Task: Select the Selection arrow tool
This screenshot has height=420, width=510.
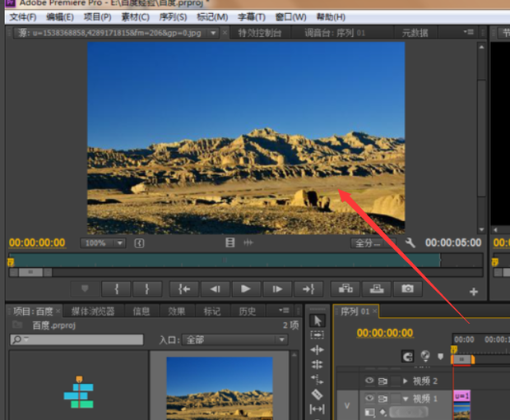Action: 318,321
